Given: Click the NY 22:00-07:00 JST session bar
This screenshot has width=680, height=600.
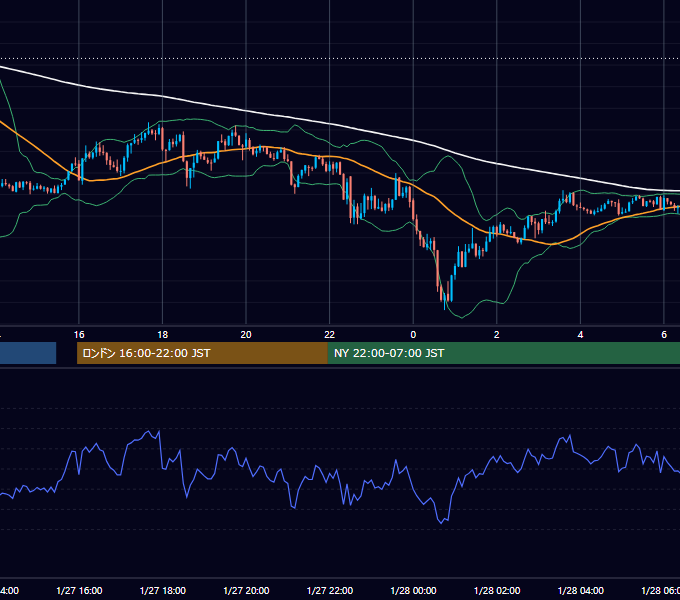Looking at the screenshot, I should 503,353.
